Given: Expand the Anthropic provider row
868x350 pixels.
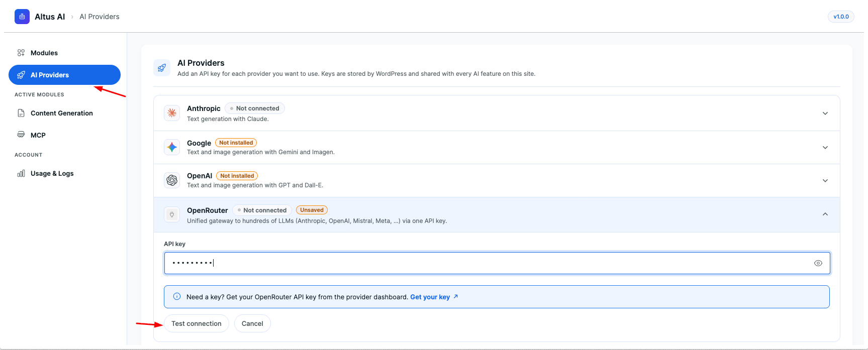Looking at the screenshot, I should (825, 113).
